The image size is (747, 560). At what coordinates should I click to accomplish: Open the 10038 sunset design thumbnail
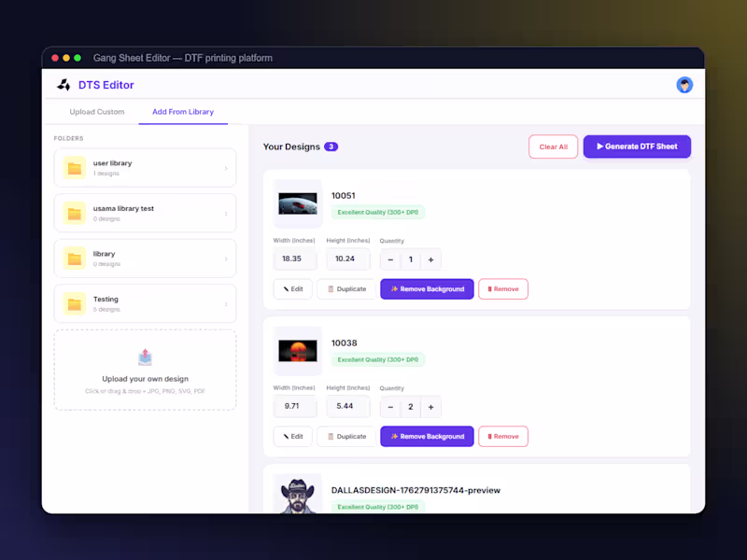[x=298, y=351]
